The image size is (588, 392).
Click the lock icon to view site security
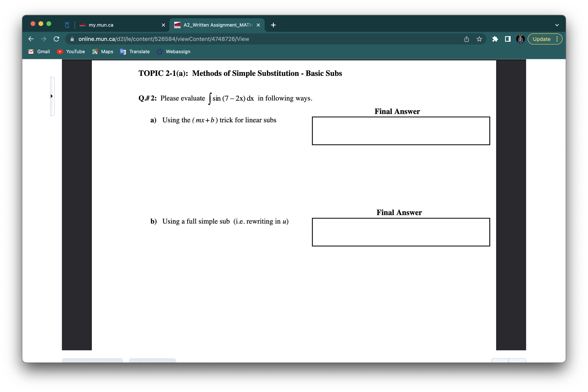point(72,39)
